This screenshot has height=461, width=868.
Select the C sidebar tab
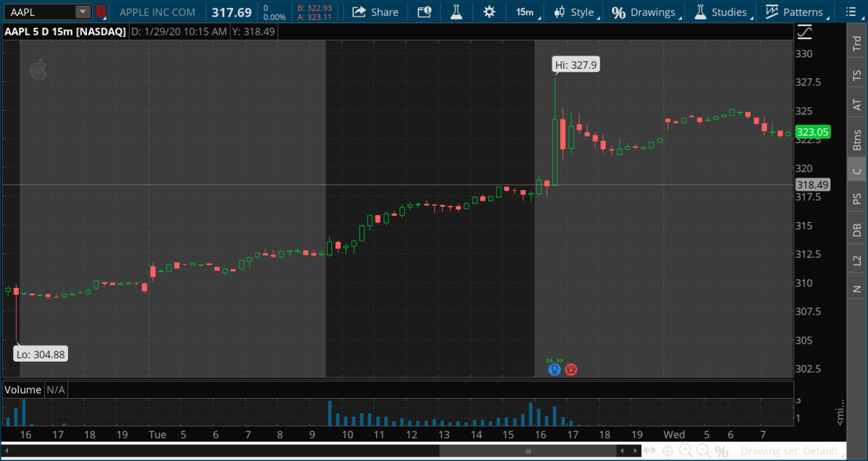[x=856, y=171]
